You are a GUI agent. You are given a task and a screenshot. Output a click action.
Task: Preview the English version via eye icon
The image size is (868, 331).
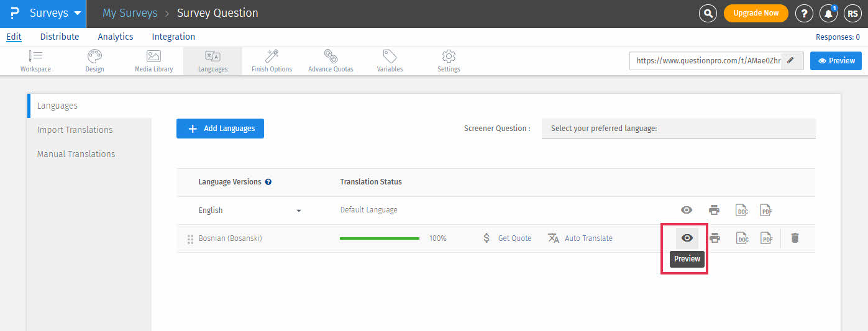coord(687,211)
